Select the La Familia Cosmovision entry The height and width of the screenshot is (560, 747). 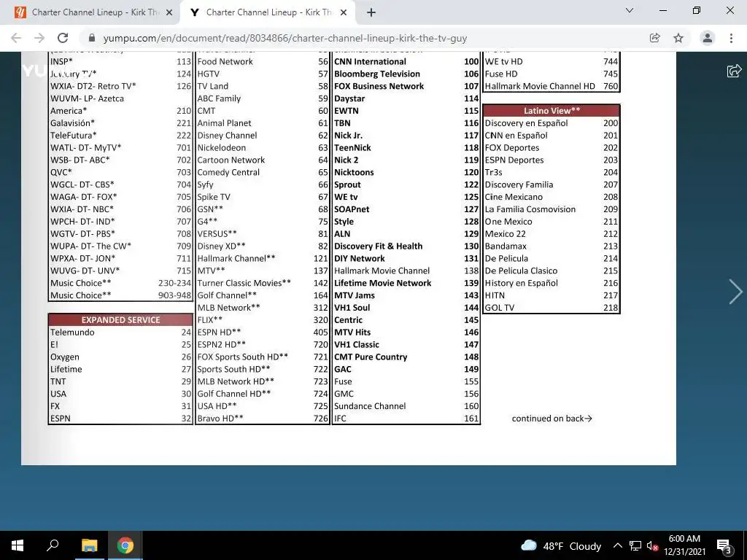tap(551, 209)
